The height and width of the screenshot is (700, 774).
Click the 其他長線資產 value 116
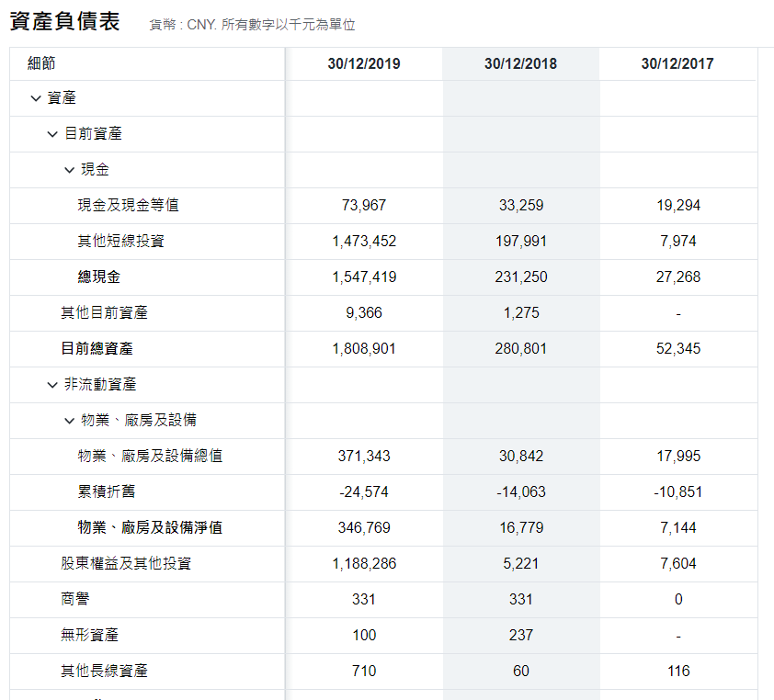[x=678, y=671]
